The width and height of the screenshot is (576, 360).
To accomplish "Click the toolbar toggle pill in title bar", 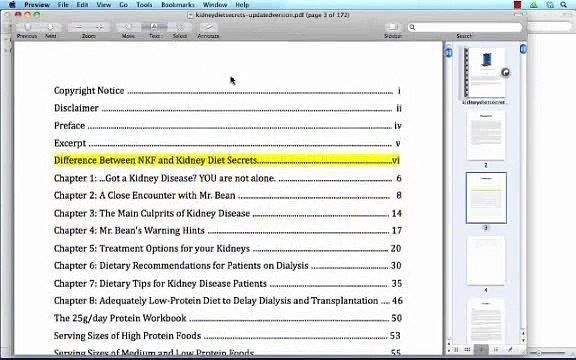I will (x=518, y=15).
